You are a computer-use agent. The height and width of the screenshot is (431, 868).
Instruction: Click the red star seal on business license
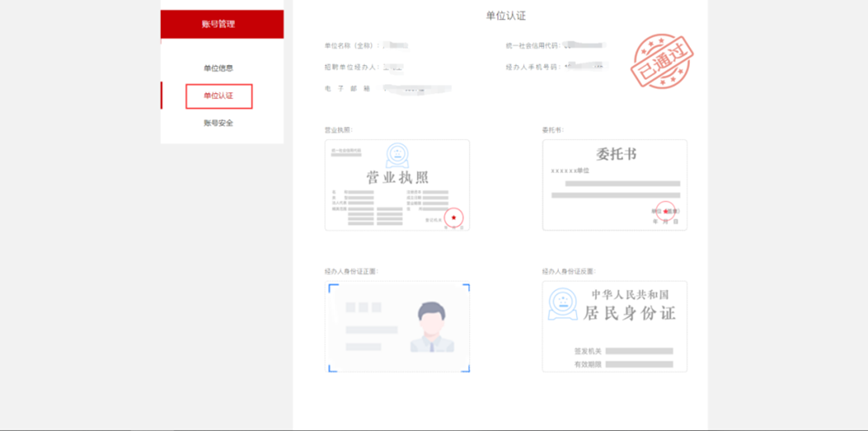[454, 217]
